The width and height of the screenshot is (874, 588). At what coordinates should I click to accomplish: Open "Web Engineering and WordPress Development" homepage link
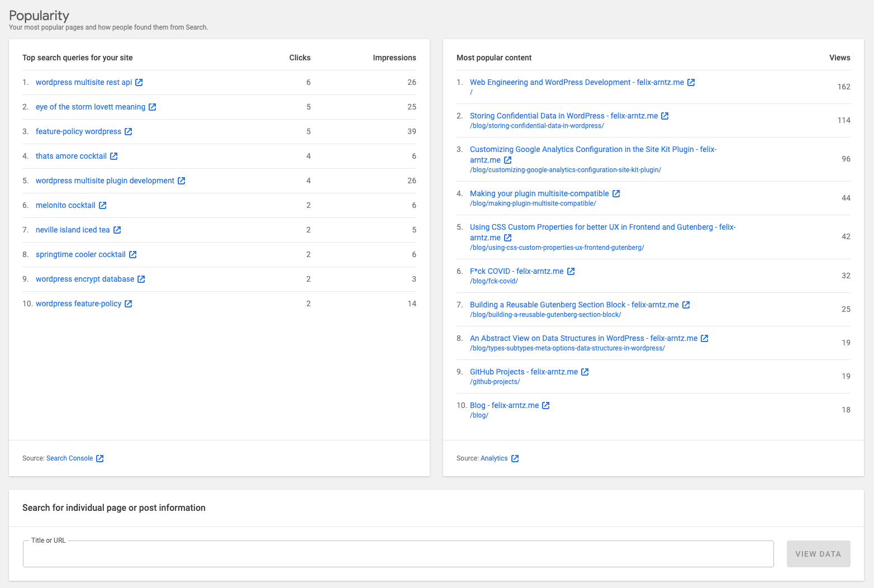tap(577, 82)
